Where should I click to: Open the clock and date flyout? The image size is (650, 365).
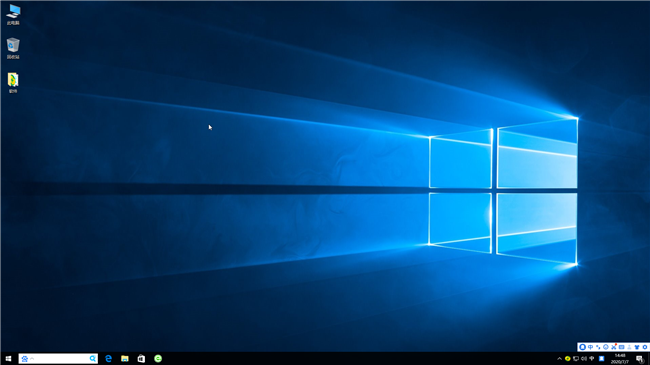(x=620, y=359)
